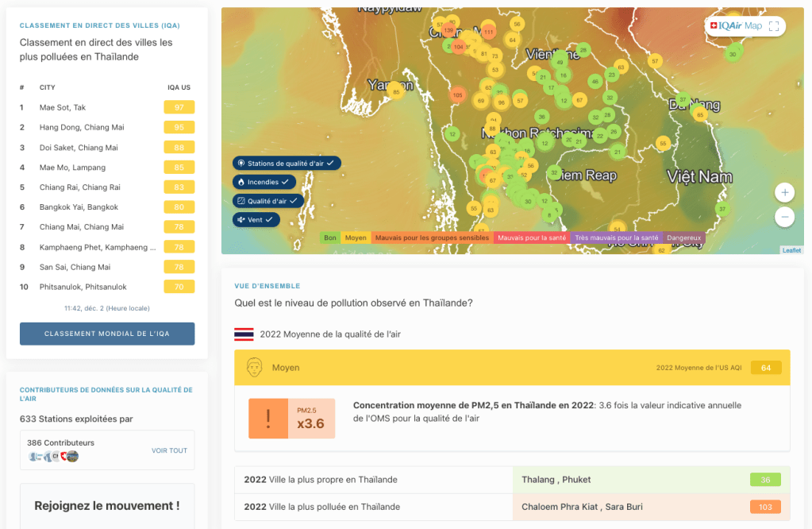Screen dimensions: 812x529
Task: Click the Dangereux legend color swatch
Action: pyautogui.click(x=683, y=237)
